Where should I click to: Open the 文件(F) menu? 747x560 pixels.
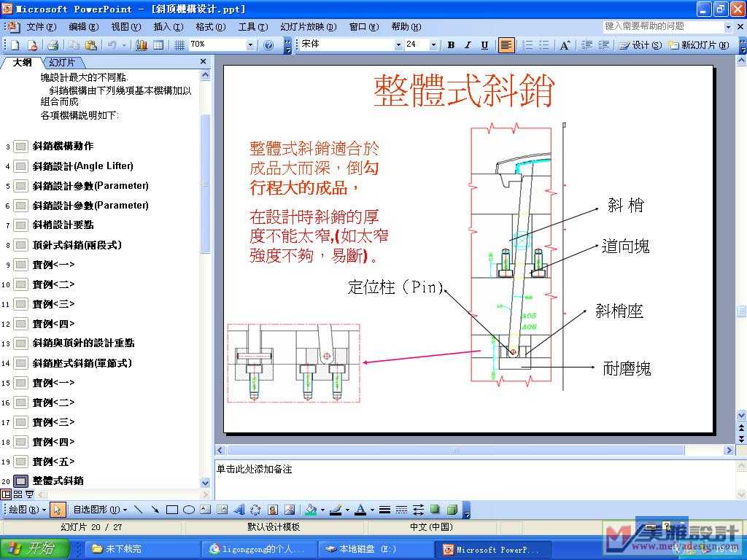41,27
